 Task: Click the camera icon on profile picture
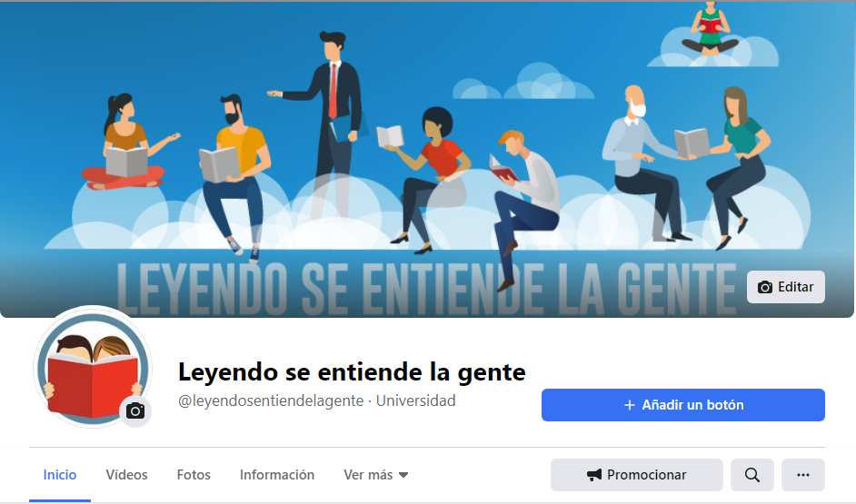135,410
